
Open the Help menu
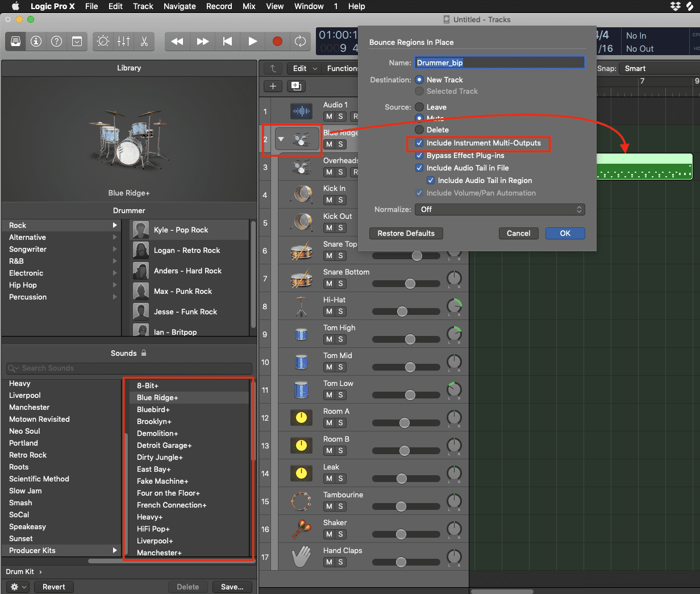(x=357, y=6)
